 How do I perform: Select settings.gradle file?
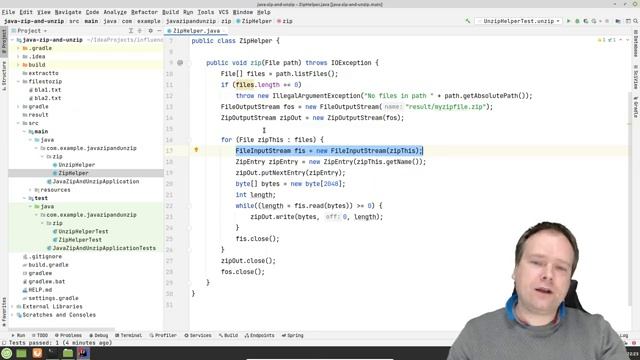[50, 298]
